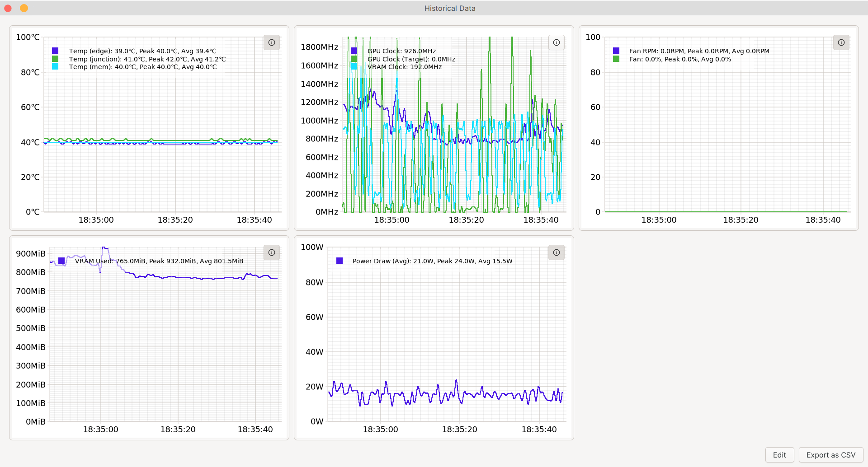Click 18:35:40 time label on power chart
The width and height of the screenshot is (868, 467).
tap(539, 430)
